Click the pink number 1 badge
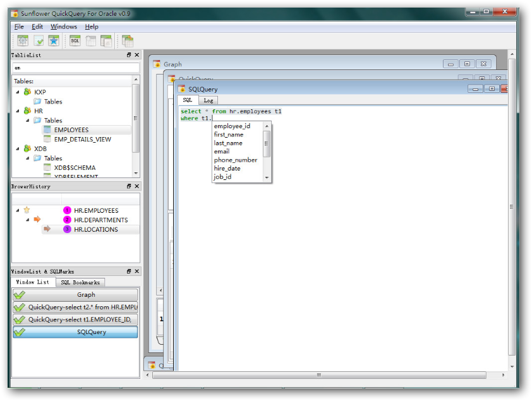 tap(67, 210)
